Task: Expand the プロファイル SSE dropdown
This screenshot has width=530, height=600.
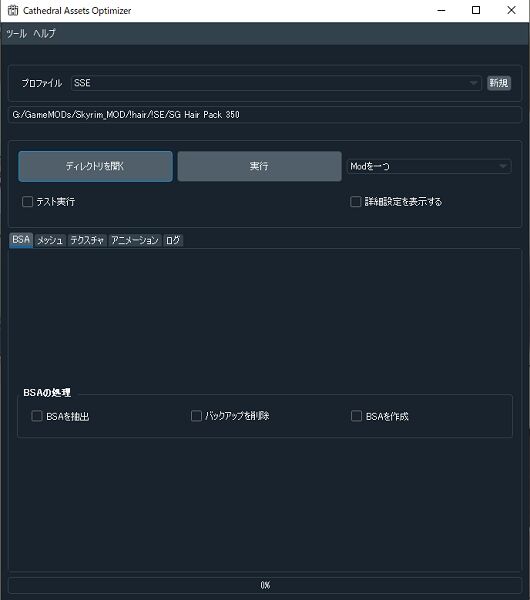Action: [x=276, y=83]
